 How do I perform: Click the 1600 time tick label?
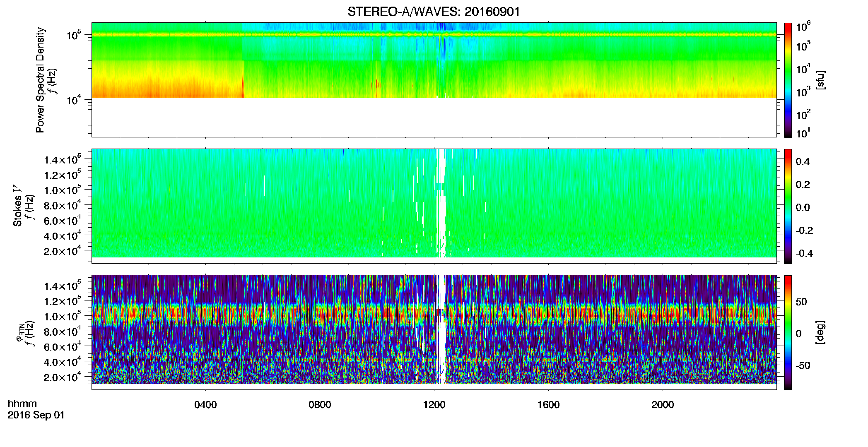[x=548, y=405]
